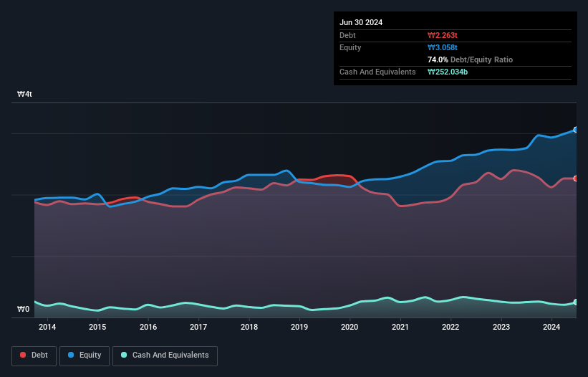Image resolution: width=588 pixels, height=377 pixels.
Task: Toggle Cash And Equivalents legend button
Action: coord(165,355)
